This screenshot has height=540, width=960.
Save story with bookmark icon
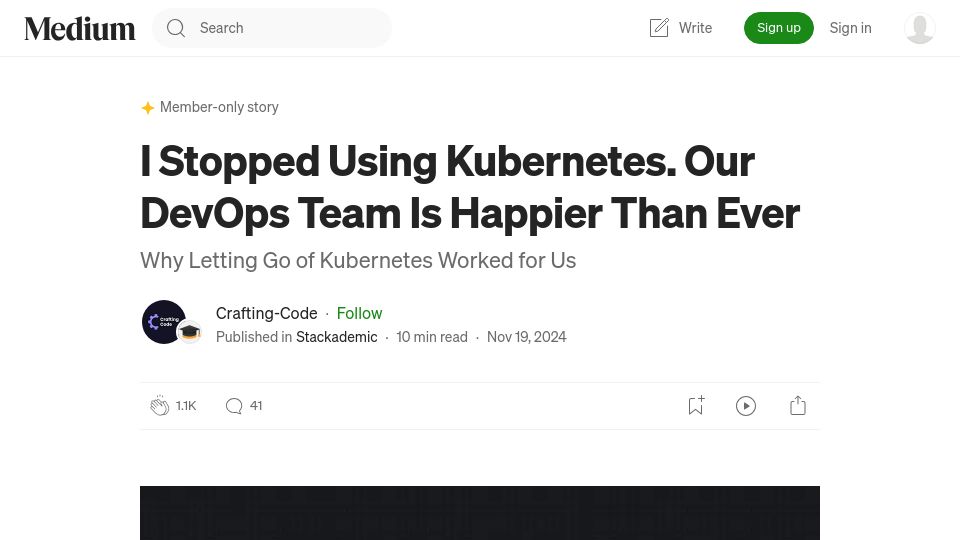(696, 405)
